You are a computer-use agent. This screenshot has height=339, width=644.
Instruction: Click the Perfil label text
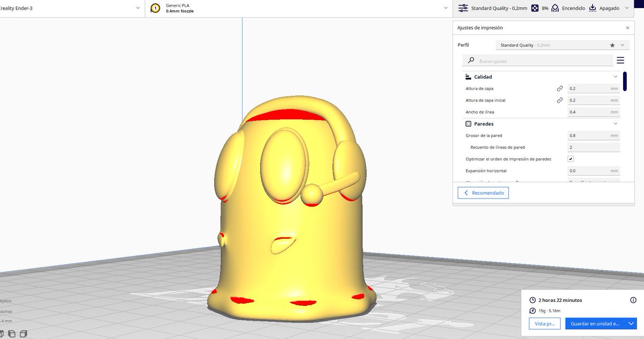(x=463, y=45)
